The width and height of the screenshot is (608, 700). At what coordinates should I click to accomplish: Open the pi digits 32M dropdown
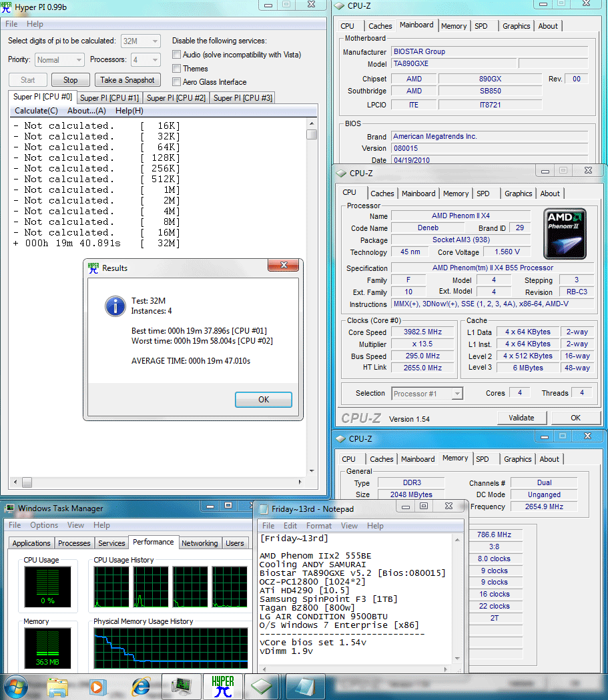[x=141, y=41]
